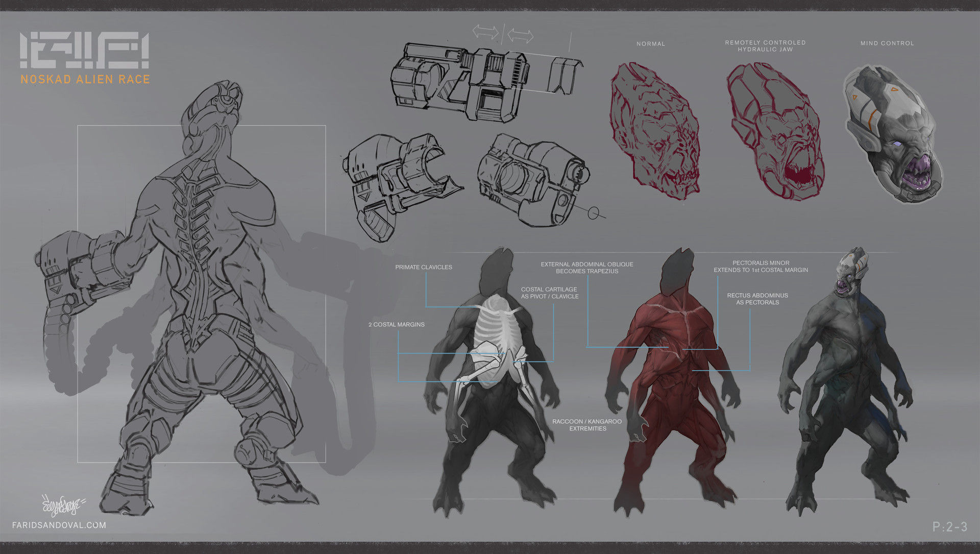Click the blocky logo glyph above the title
This screenshot has height=554, width=980.
coord(85,51)
